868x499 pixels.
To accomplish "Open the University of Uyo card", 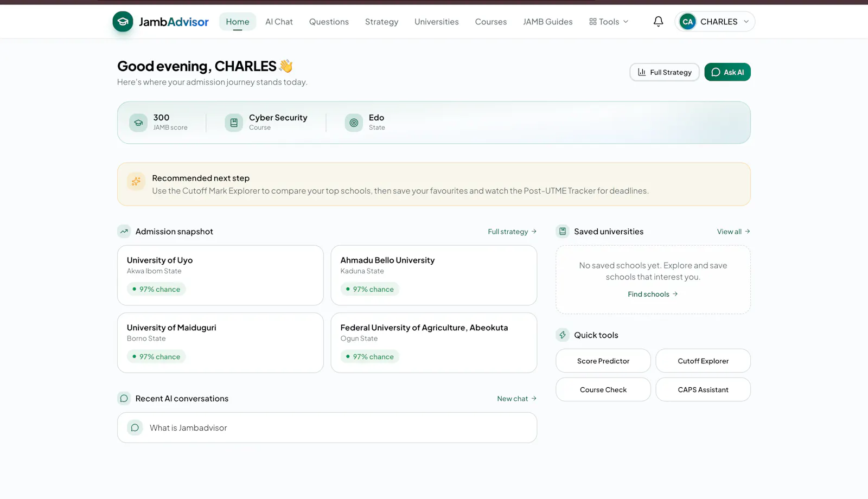I will tap(220, 275).
